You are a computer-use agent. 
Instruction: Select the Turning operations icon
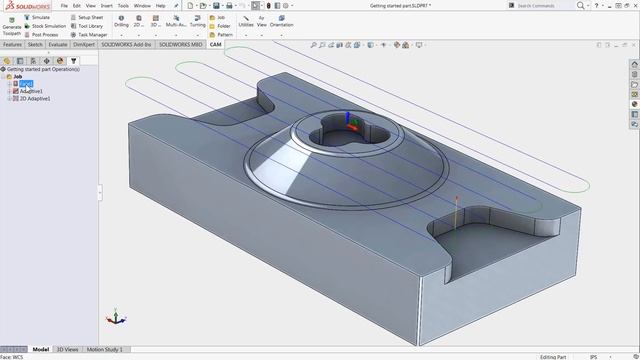(198, 18)
